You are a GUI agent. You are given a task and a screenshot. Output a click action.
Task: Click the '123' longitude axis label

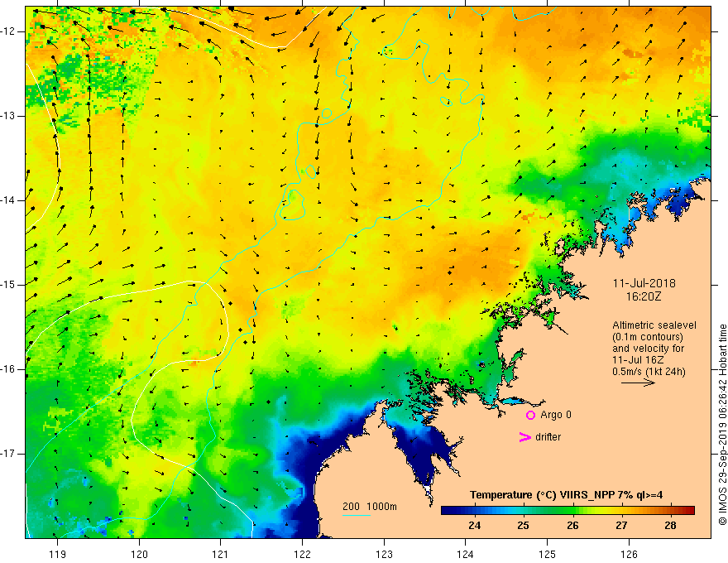click(384, 554)
